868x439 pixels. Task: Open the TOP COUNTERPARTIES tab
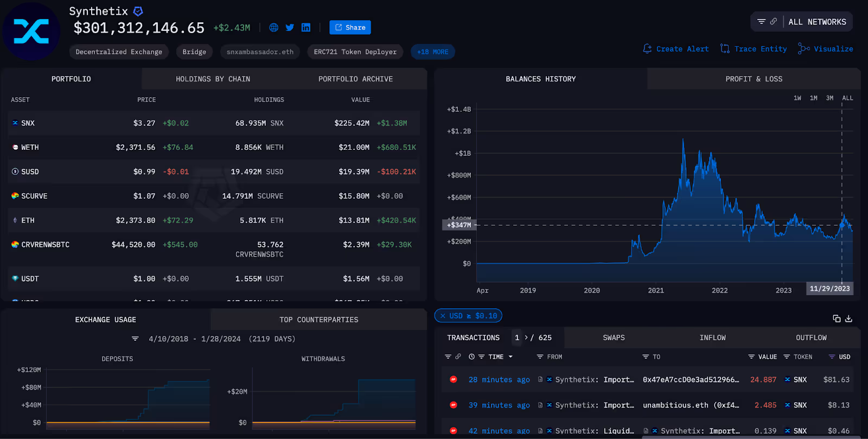(318, 320)
